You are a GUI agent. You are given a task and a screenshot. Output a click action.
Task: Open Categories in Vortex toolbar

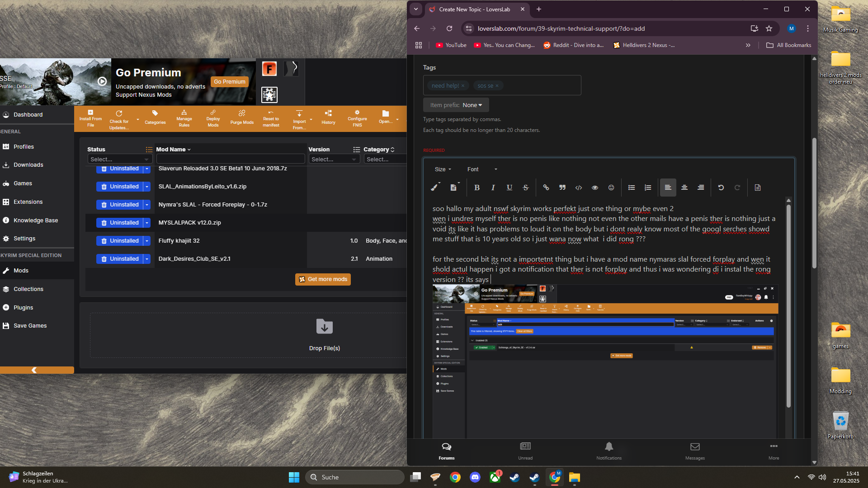pyautogui.click(x=155, y=117)
